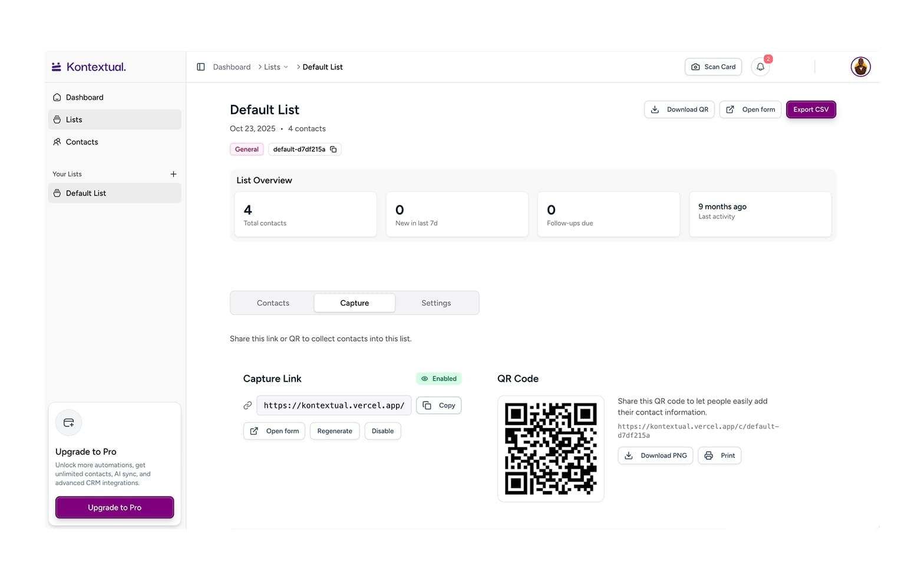The image size is (924, 580).
Task: Click the Enabled status badge
Action: [x=439, y=379]
